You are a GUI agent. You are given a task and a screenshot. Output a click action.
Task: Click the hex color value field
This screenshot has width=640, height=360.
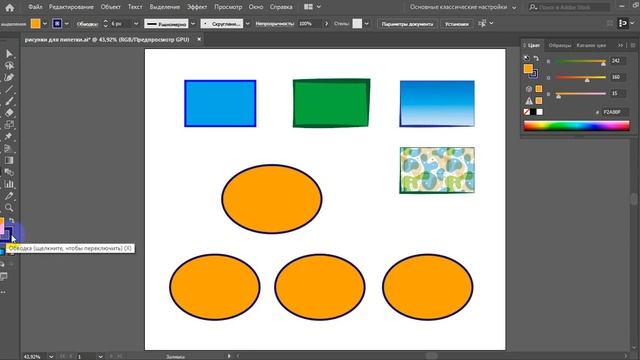point(615,112)
